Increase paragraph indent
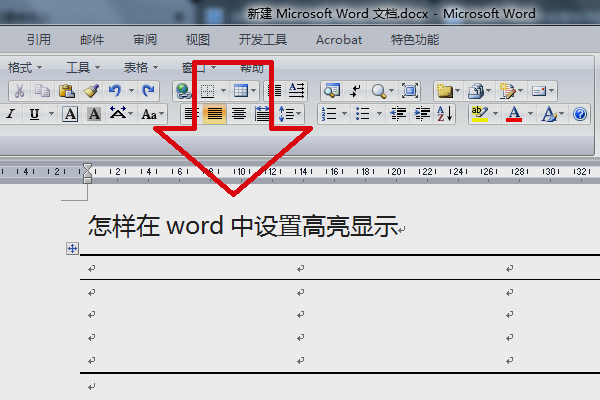The width and height of the screenshot is (600, 400). click(x=422, y=114)
